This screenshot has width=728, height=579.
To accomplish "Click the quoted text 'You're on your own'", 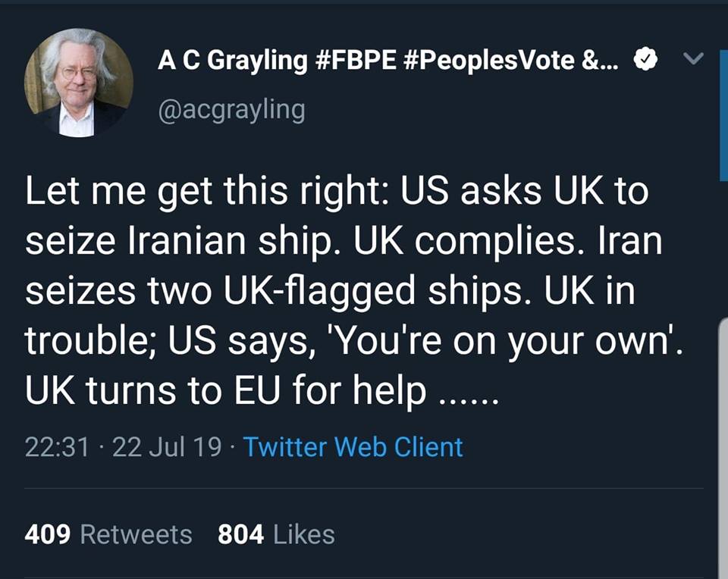I will [x=502, y=343].
